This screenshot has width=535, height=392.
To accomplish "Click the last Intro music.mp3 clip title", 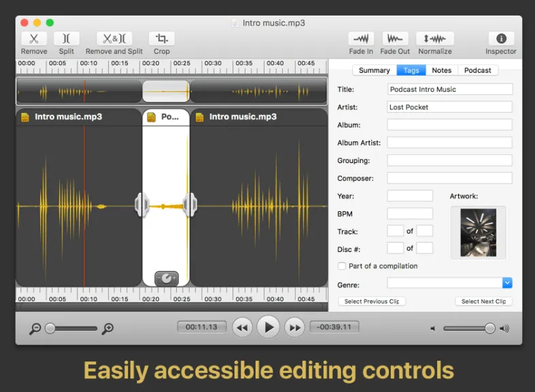I will click(243, 117).
